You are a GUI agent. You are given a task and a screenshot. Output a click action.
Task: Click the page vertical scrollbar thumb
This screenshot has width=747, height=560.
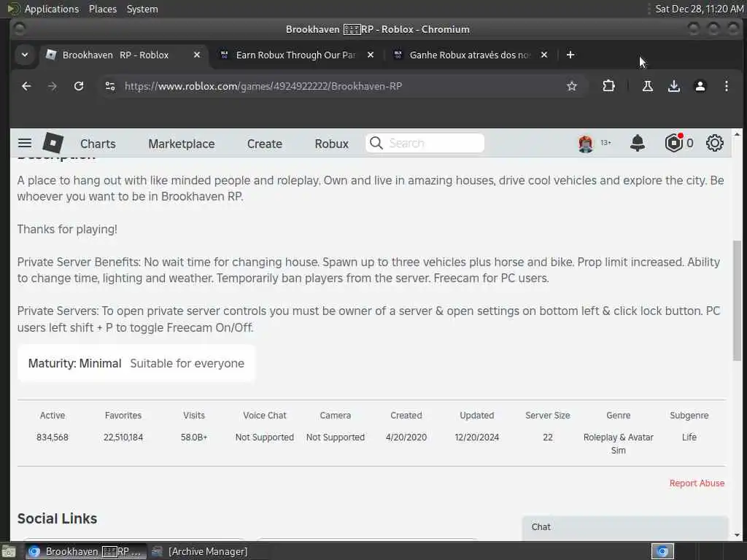click(737, 300)
